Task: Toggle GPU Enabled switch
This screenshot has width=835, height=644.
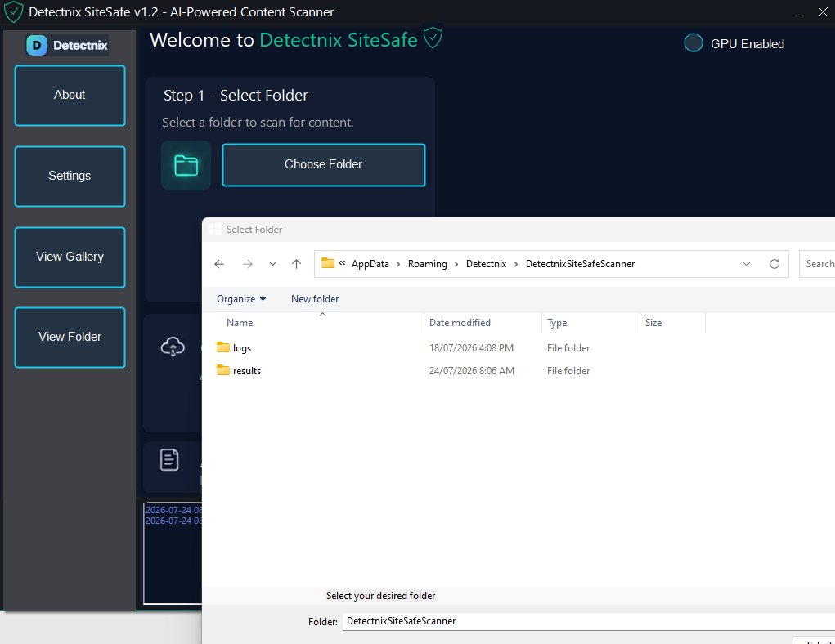Action: click(694, 43)
